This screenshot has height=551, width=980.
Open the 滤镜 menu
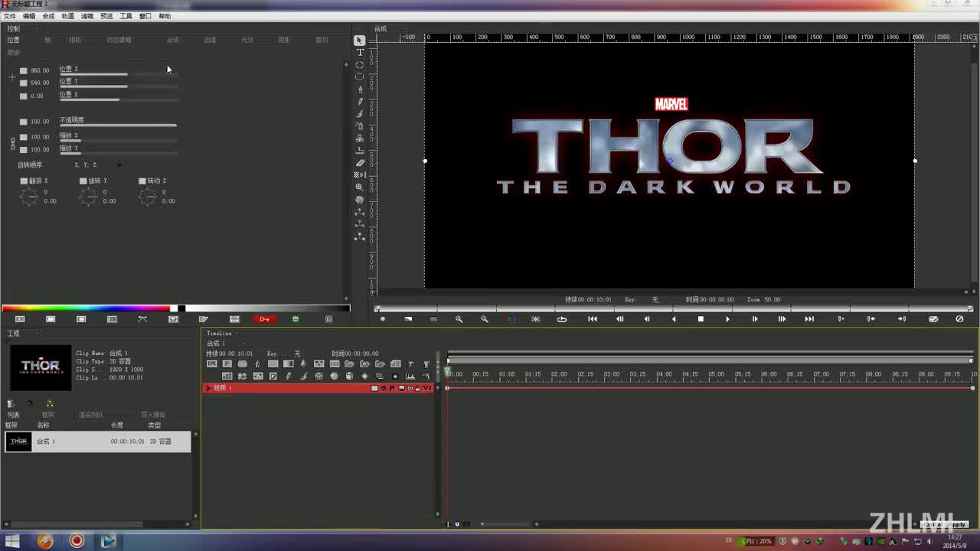(x=87, y=16)
